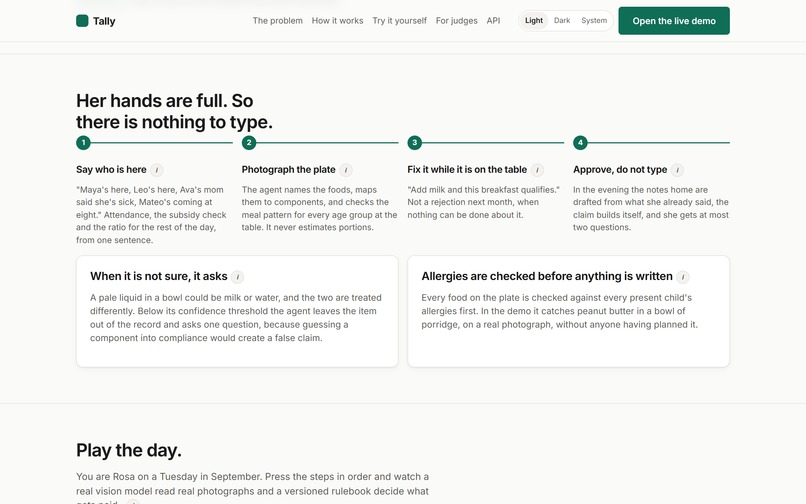Click heading When it is not sure, it asks
The height and width of the screenshot is (504, 806).
pos(158,276)
